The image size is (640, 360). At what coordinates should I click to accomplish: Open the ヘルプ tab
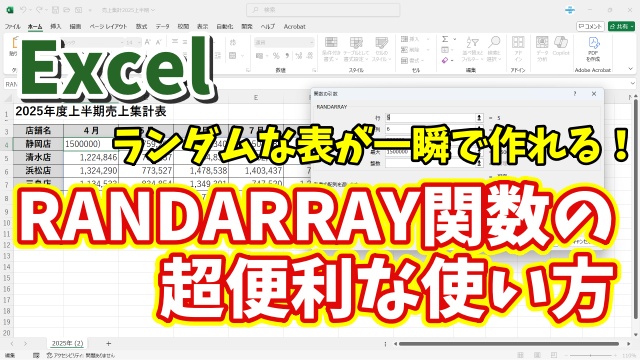(268, 27)
